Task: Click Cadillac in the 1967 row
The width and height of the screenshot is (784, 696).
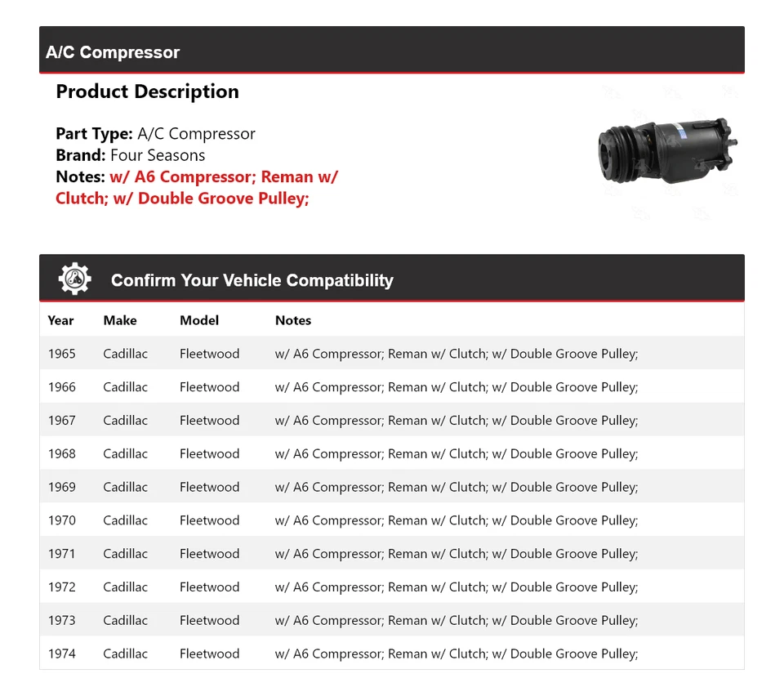Action: [x=126, y=421]
